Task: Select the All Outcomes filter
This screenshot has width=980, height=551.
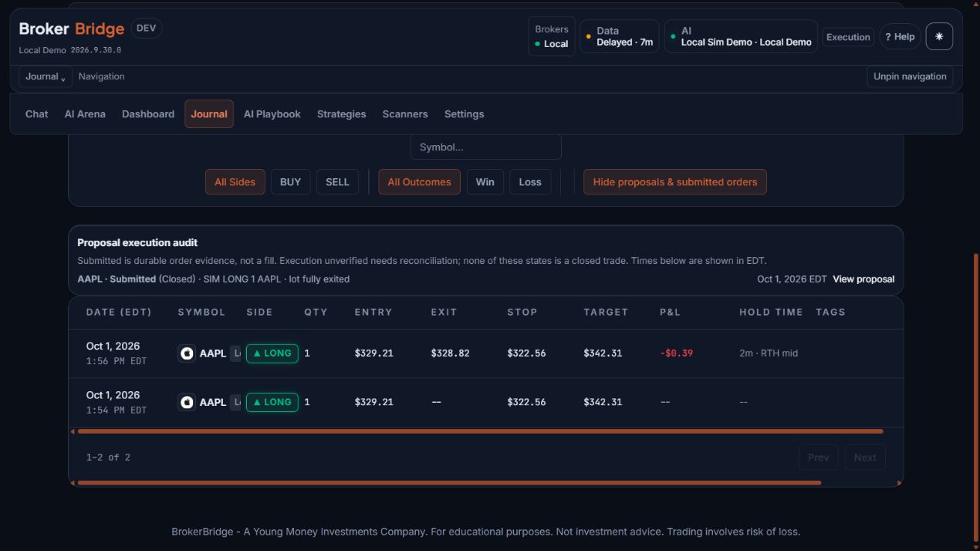Action: [x=419, y=182]
